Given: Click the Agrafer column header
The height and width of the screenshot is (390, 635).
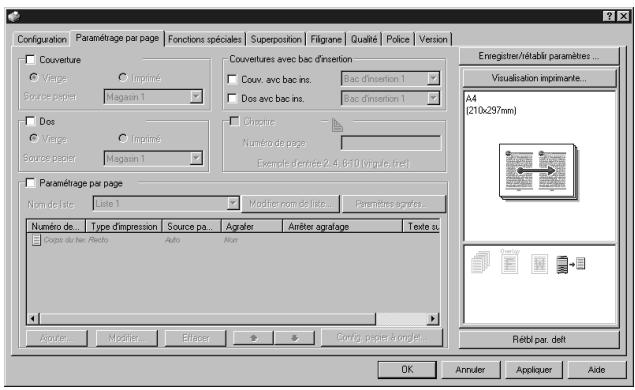Looking at the screenshot, I should (x=252, y=226).
